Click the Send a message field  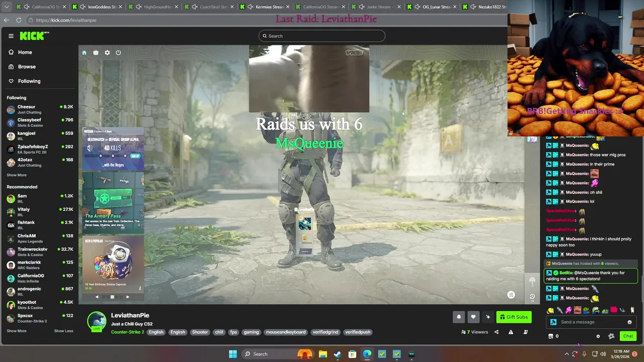(x=592, y=322)
